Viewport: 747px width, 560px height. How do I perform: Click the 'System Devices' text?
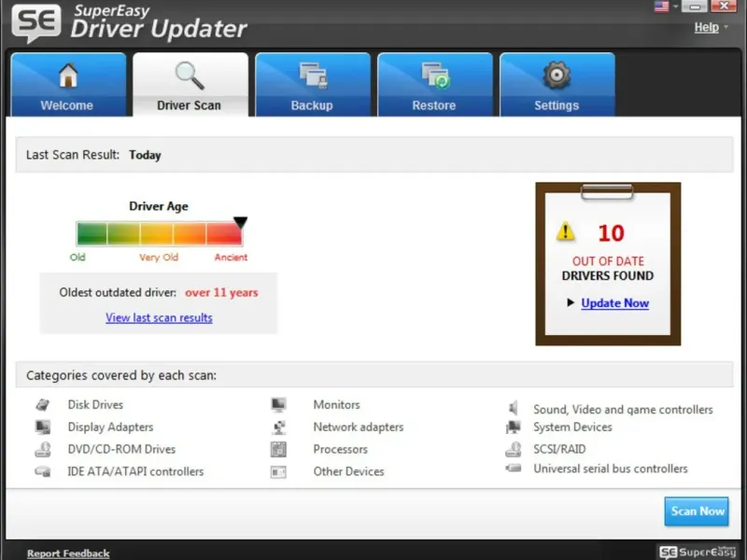tap(572, 427)
